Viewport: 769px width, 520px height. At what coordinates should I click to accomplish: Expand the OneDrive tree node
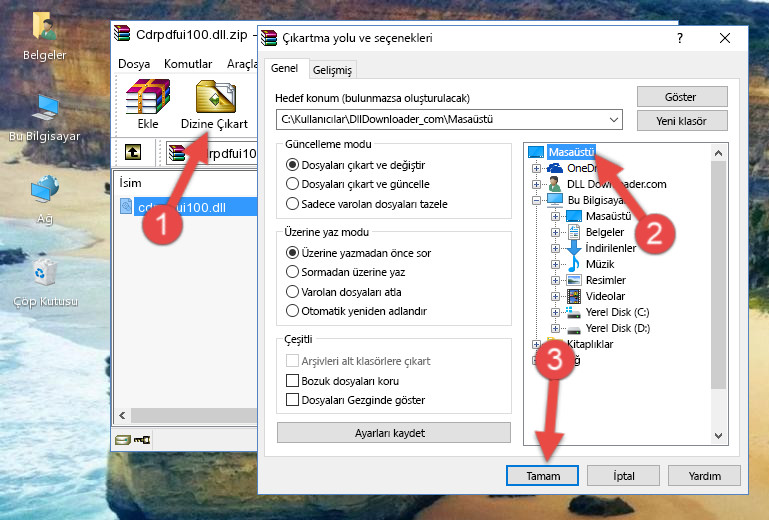coord(536,168)
